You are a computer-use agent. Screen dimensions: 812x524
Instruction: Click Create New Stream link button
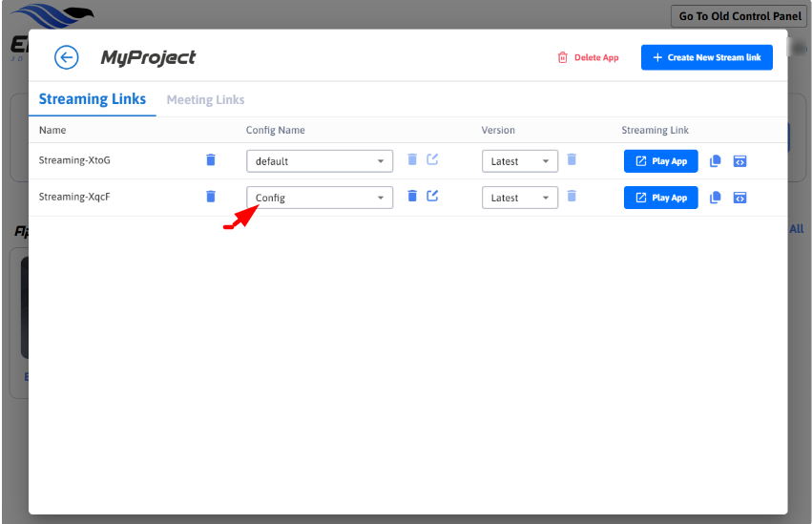coord(706,57)
